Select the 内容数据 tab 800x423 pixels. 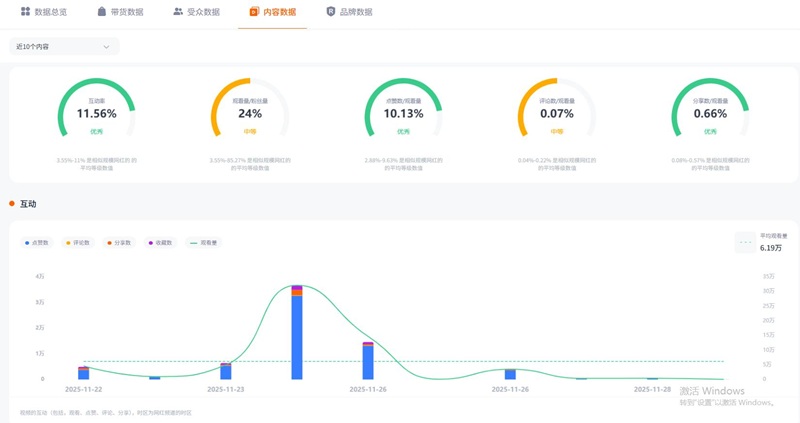tap(272, 12)
